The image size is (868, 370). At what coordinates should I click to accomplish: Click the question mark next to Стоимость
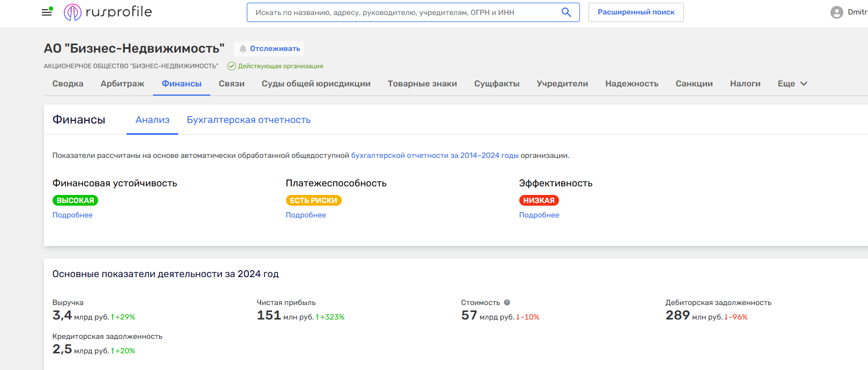click(507, 302)
